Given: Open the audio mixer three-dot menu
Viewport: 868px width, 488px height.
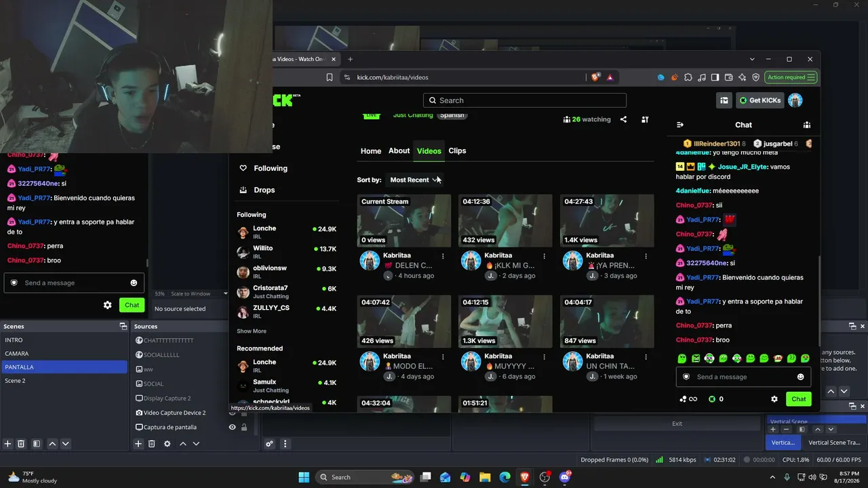Looking at the screenshot, I should point(285,444).
